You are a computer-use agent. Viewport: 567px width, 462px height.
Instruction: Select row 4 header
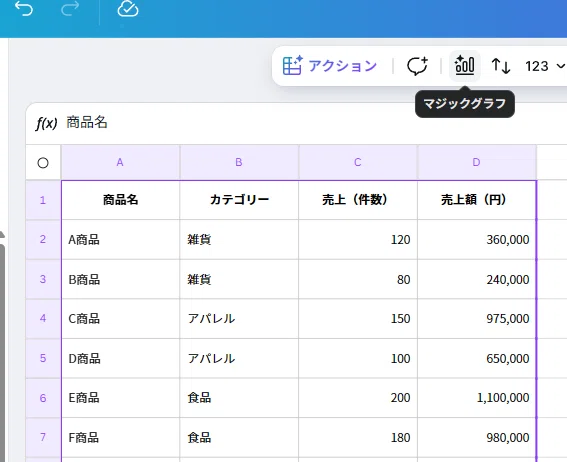(43, 318)
